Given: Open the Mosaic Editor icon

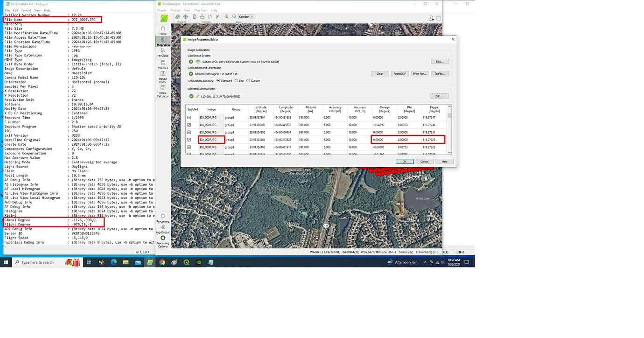Looking at the screenshot, I should pos(162,74).
